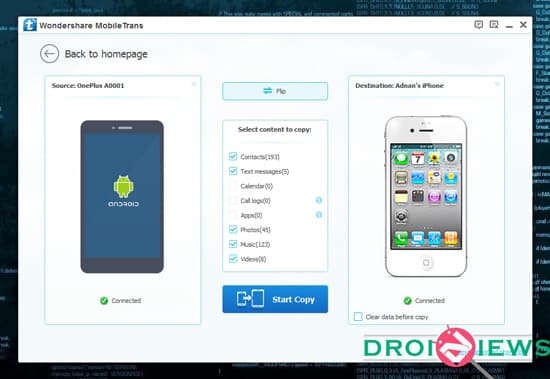Image resolution: width=550 pixels, height=379 pixels.
Task: Close the MobileTrans window
Action: (523, 25)
